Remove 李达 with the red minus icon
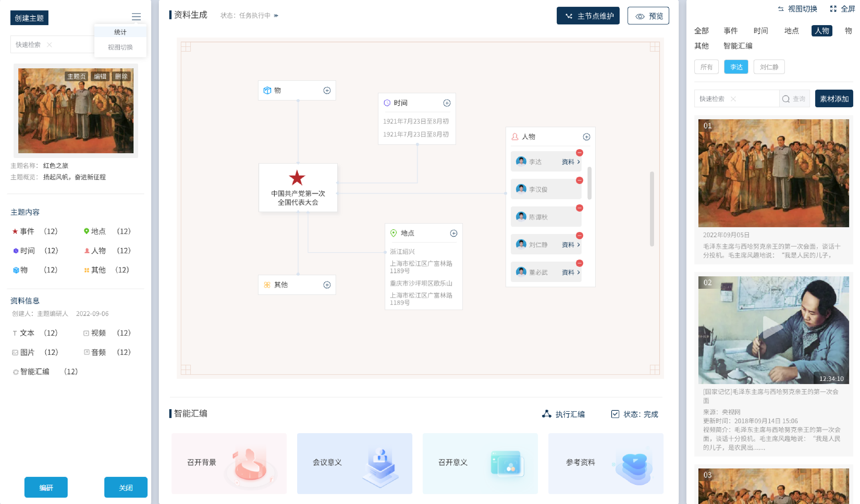 [x=579, y=153]
